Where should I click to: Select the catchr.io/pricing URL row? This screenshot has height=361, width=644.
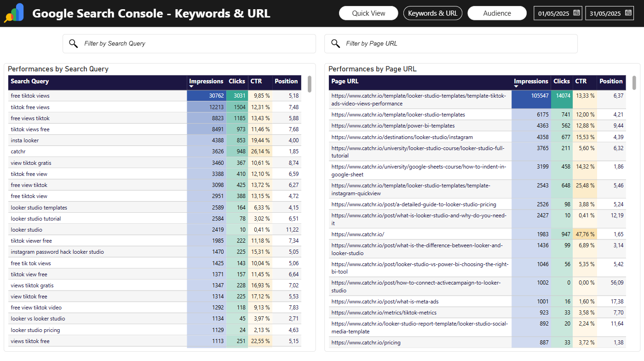[x=477, y=342]
